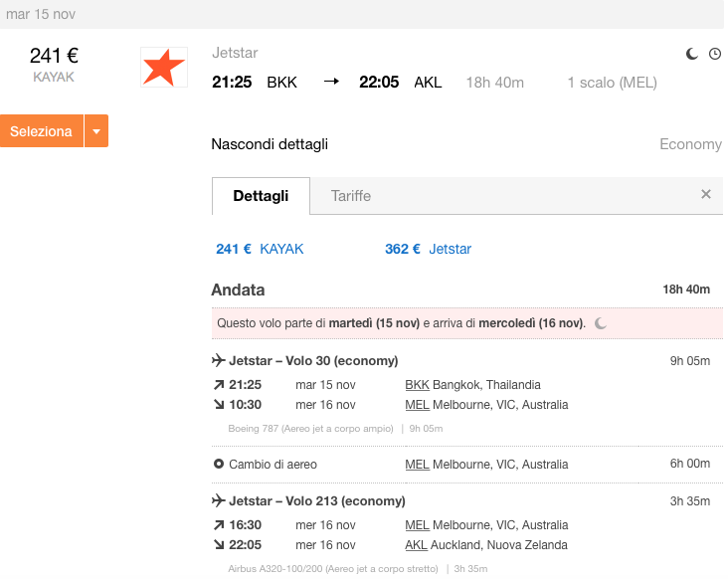The width and height of the screenshot is (728, 579).
Task: Click the overnight flight moon icon at top right
Action: [692, 54]
